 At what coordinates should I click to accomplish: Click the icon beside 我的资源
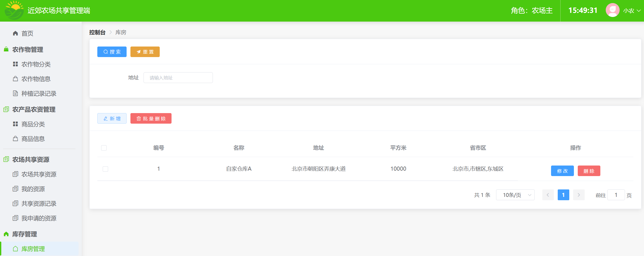pos(15,189)
